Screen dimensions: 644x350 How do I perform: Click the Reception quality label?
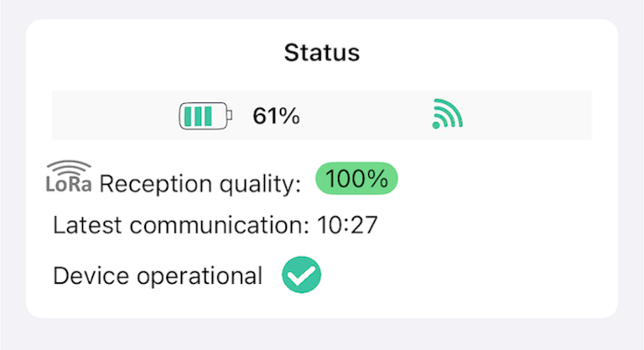click(200, 184)
